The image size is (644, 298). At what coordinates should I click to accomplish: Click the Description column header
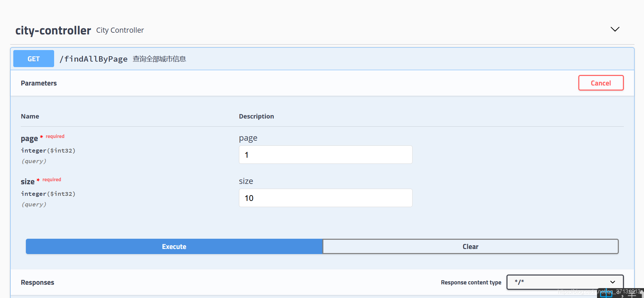click(x=256, y=116)
